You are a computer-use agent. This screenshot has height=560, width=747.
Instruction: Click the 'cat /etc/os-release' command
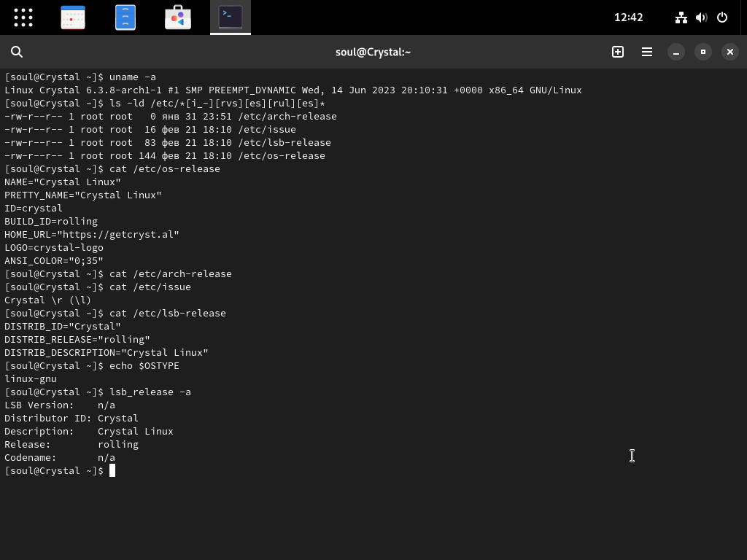coord(112,169)
